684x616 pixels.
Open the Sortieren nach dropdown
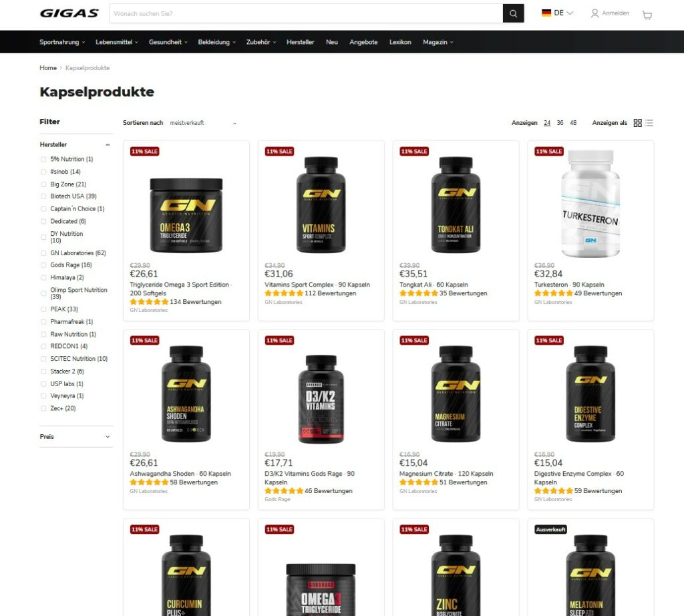point(203,123)
